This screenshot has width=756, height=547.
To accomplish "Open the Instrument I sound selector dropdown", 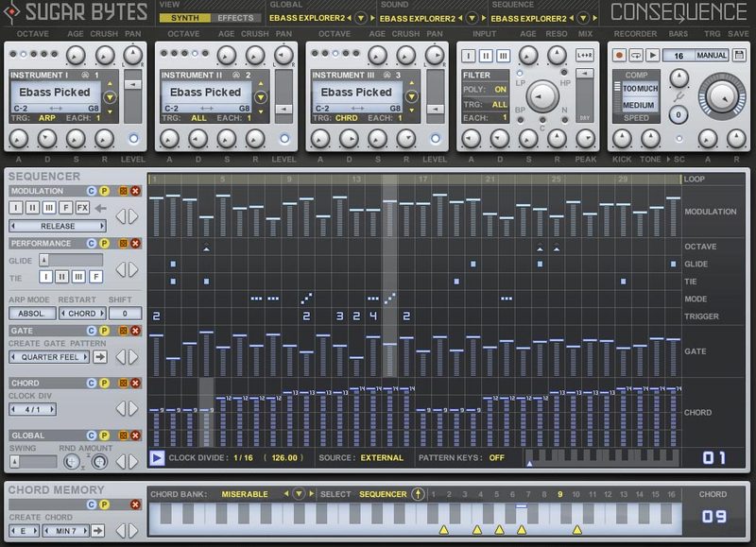I will pyautogui.click(x=110, y=96).
